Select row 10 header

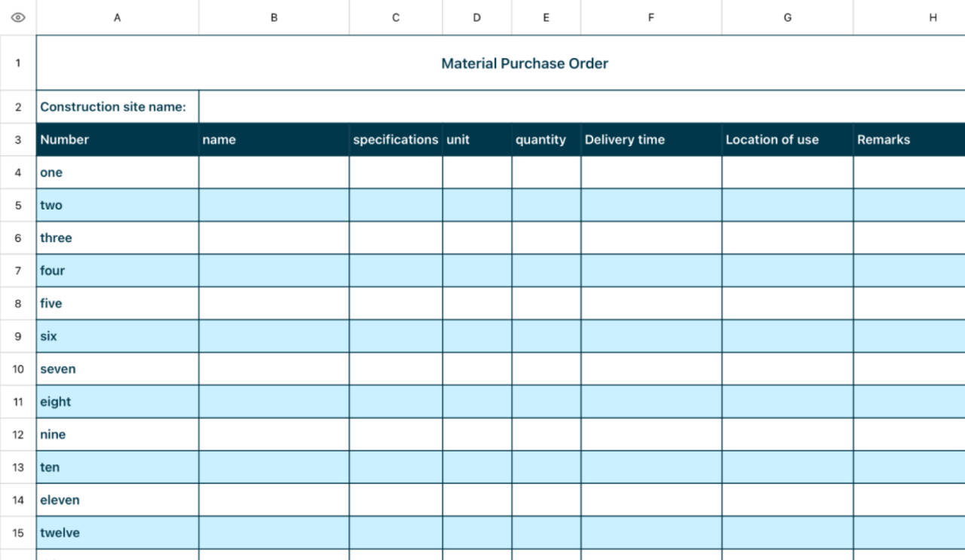coord(18,369)
